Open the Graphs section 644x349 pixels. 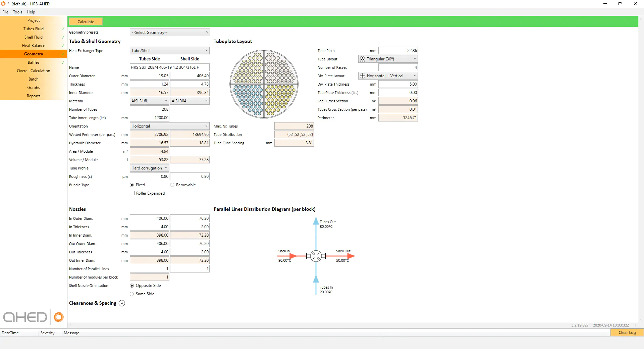[34, 88]
